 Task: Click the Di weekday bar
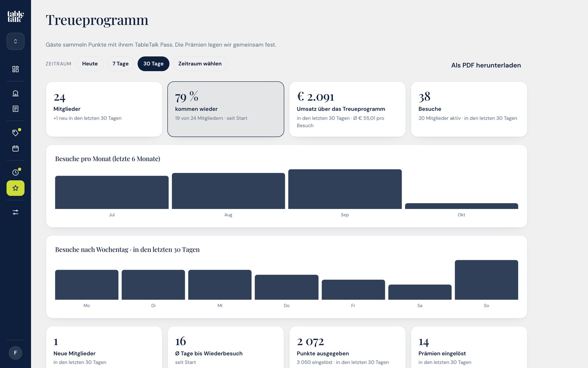click(x=153, y=285)
